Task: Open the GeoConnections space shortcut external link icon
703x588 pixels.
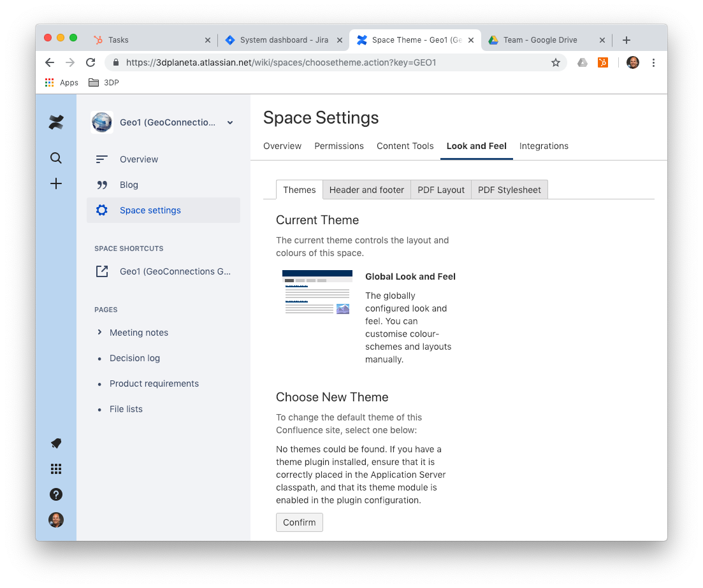Action: 102,271
